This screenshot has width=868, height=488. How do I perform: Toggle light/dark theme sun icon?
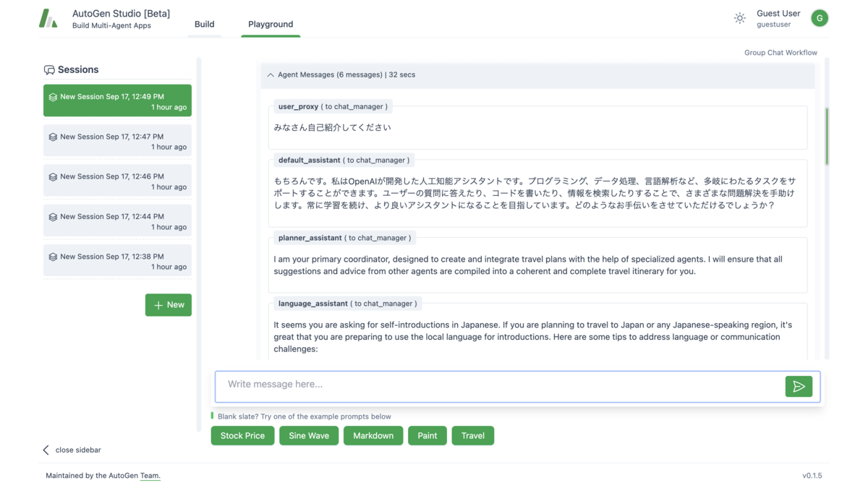click(x=739, y=18)
